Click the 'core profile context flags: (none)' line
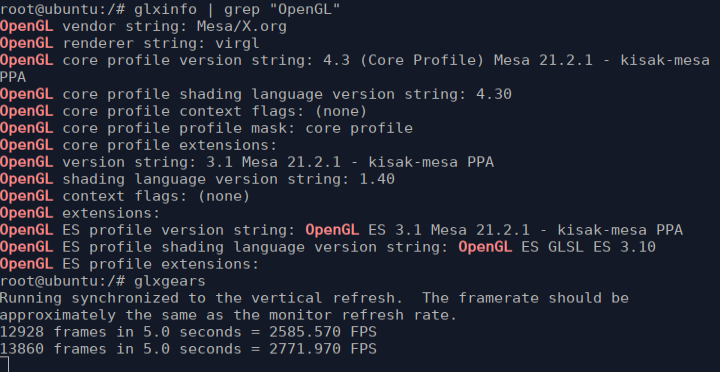 coord(183,111)
